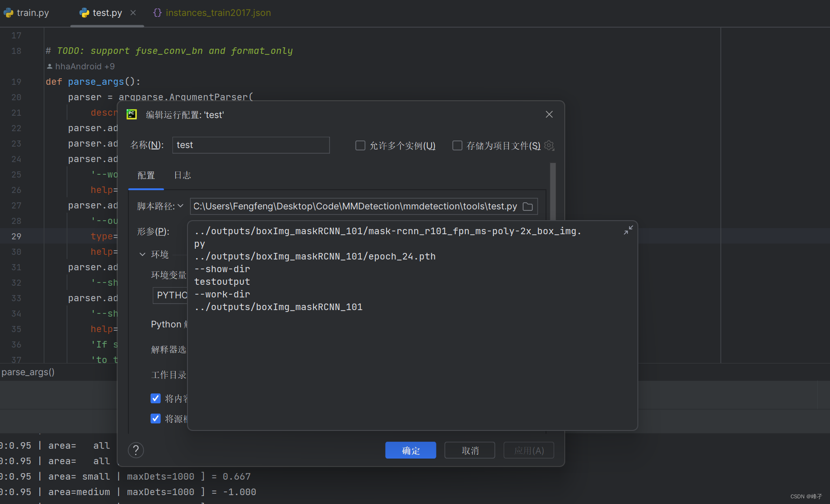
Task: Collapse the expanded parameters editor
Action: click(628, 230)
